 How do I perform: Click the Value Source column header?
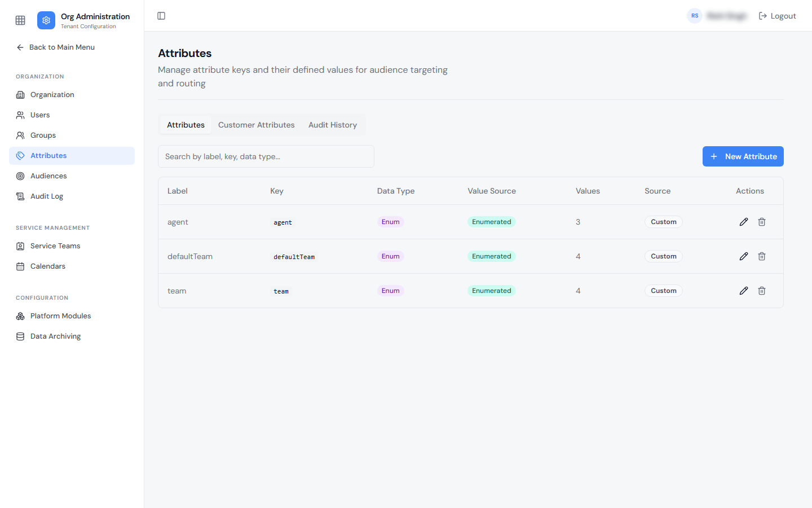[x=492, y=191]
